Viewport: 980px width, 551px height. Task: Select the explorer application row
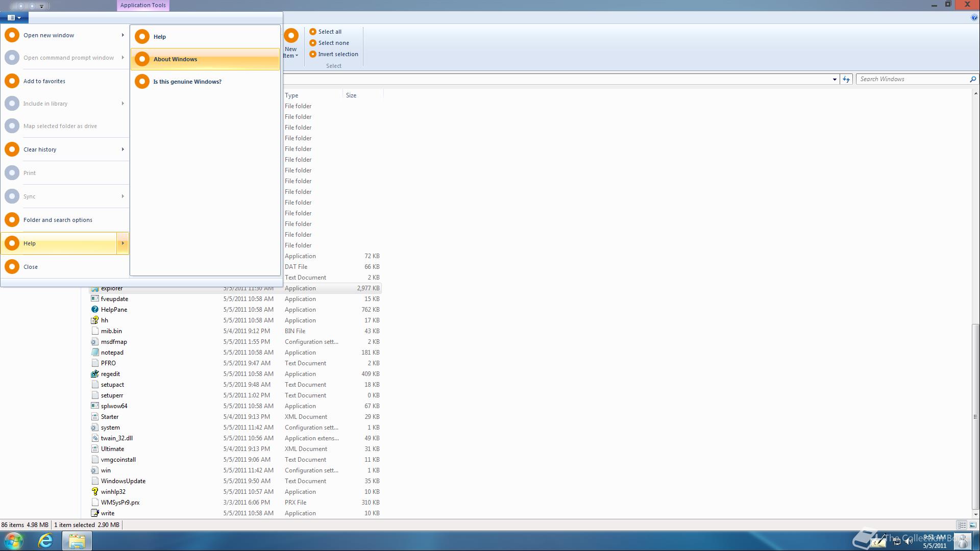click(235, 288)
